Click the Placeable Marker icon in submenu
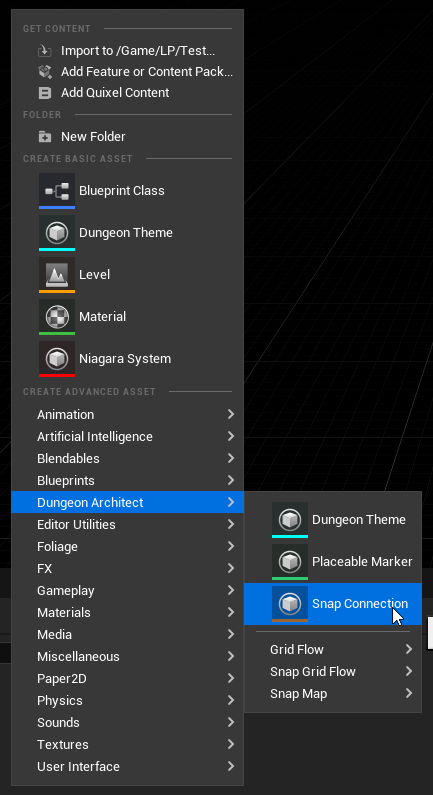 (290, 562)
